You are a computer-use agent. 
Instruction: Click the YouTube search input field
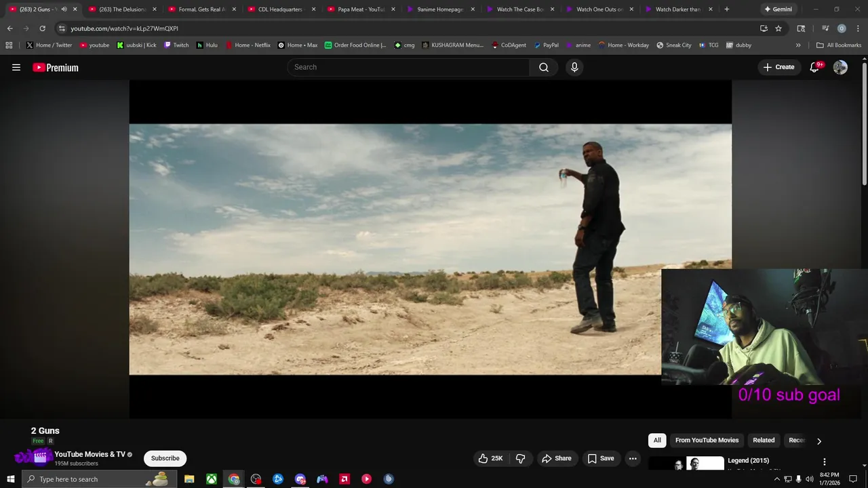[x=408, y=67]
